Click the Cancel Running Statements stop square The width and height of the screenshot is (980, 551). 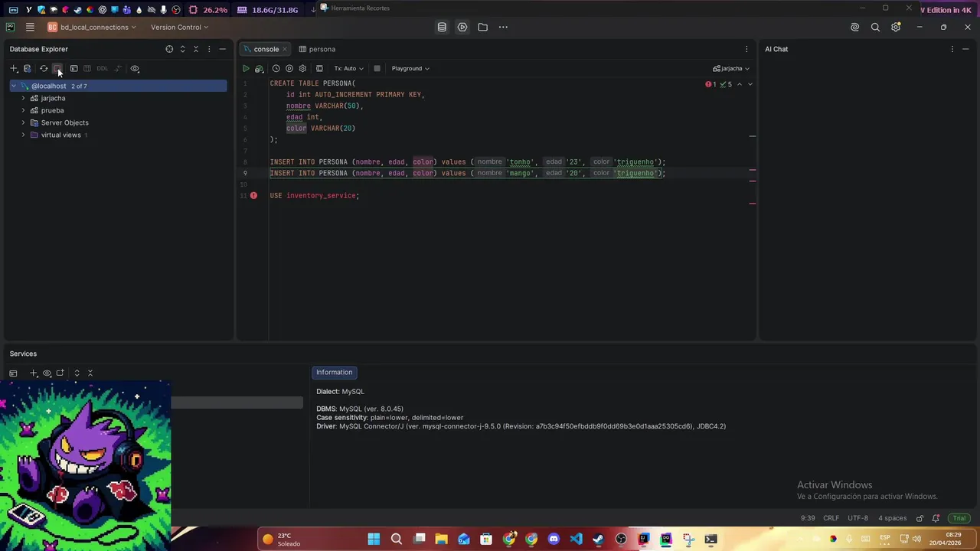tap(377, 69)
